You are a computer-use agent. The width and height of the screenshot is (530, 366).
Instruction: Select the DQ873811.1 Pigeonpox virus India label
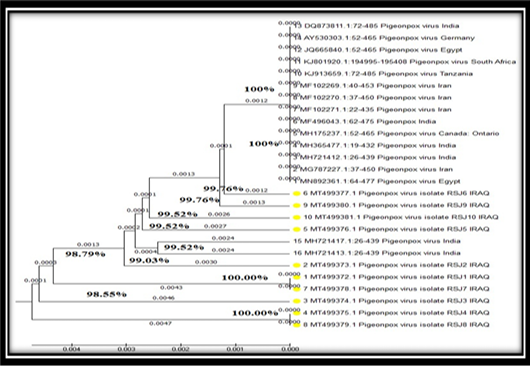[376, 26]
